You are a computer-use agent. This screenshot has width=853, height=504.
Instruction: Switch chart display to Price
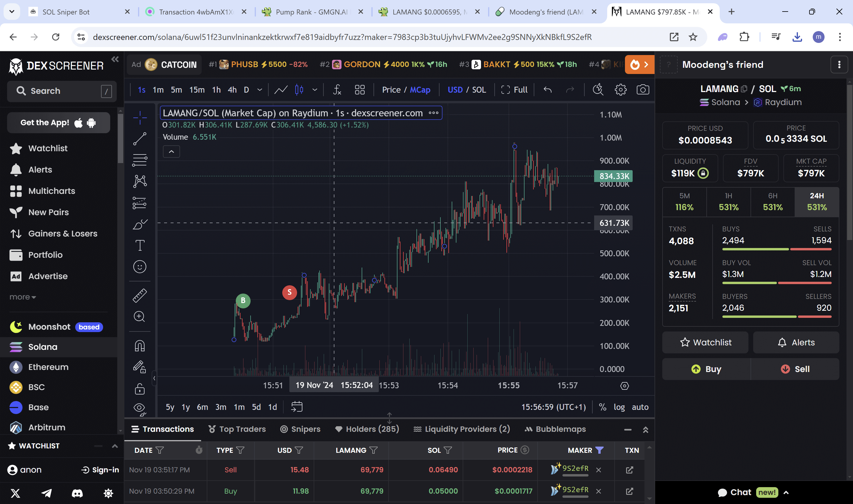click(x=391, y=90)
